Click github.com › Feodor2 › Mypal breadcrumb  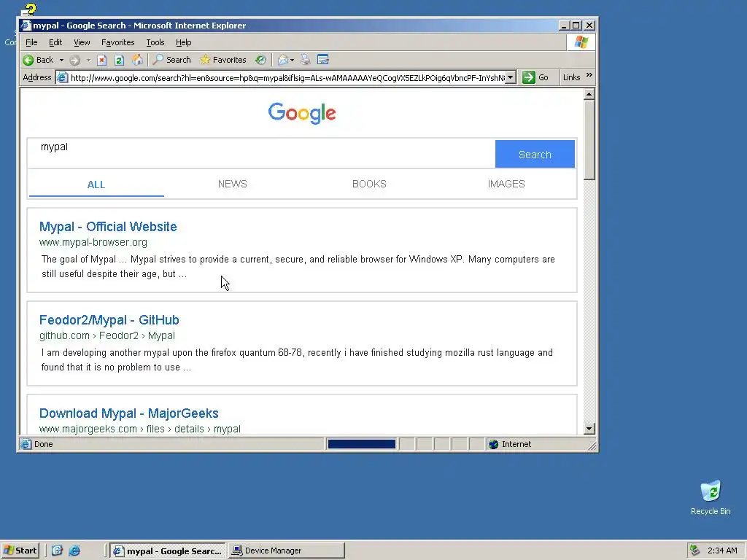[x=107, y=335]
